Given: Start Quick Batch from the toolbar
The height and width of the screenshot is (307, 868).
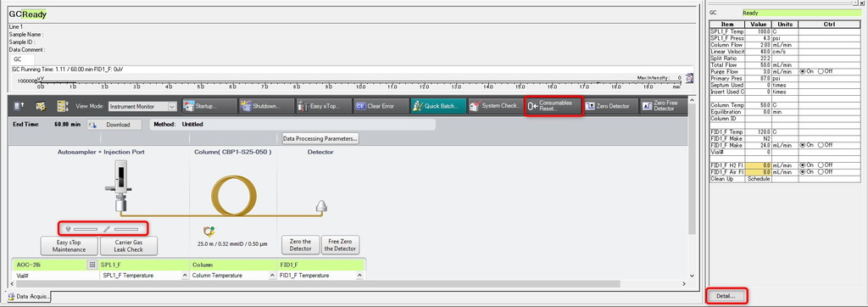Looking at the screenshot, I should [438, 106].
